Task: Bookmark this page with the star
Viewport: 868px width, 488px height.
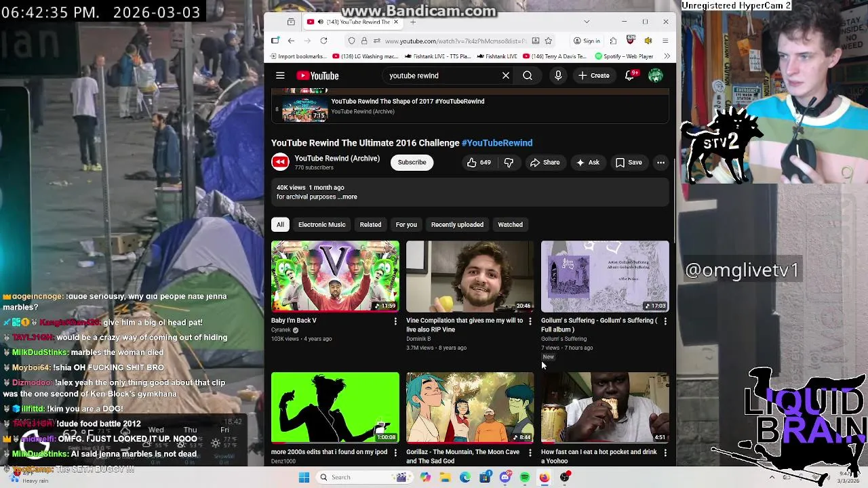Action: [549, 41]
